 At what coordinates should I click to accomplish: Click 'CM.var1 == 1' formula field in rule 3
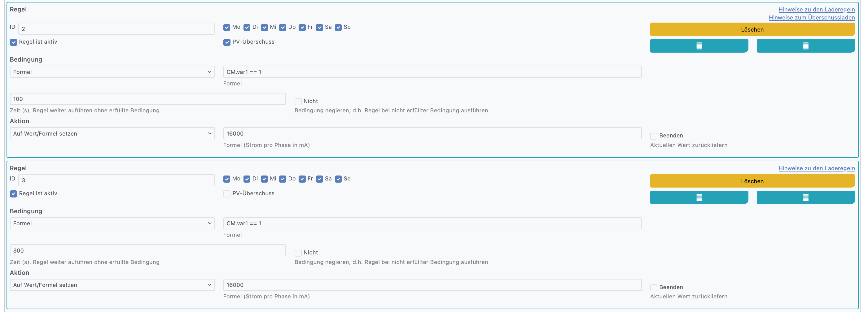[x=432, y=223]
